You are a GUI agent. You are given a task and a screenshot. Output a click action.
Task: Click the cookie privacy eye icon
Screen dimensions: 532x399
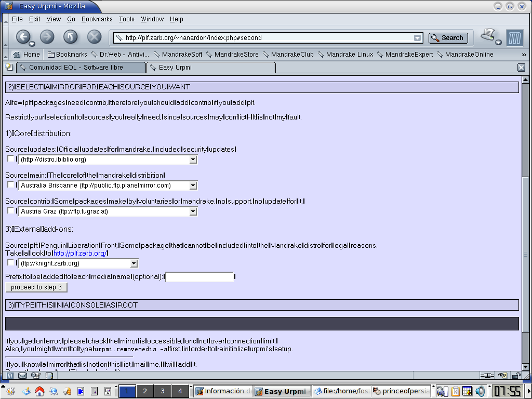pyautogui.click(x=502, y=375)
